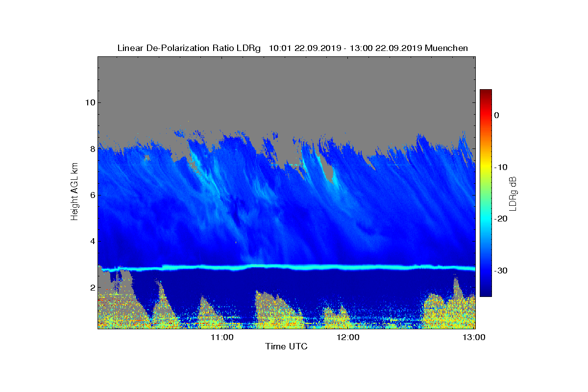Viewport: 588px width, 392px height.
Task: Click the height tick label 2
Action: point(92,287)
